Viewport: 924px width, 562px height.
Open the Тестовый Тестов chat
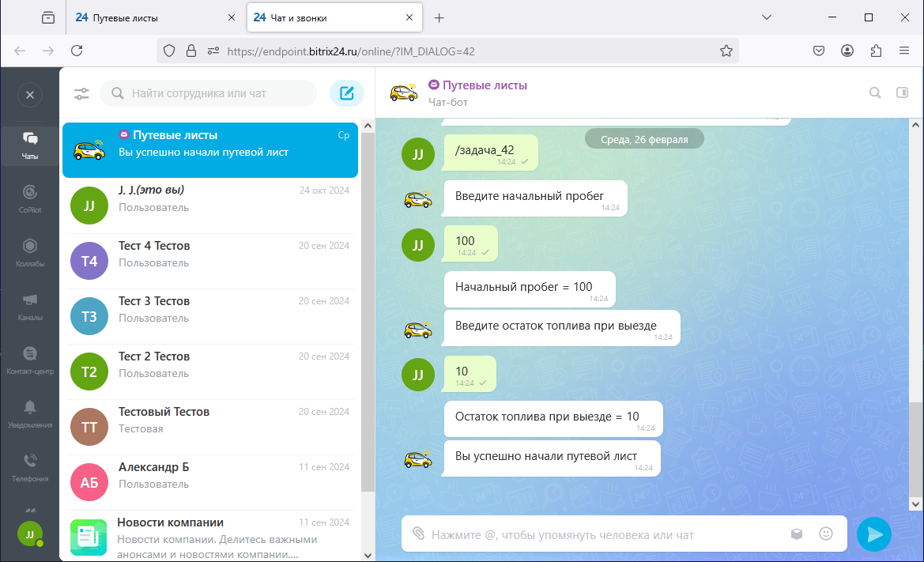(210, 427)
